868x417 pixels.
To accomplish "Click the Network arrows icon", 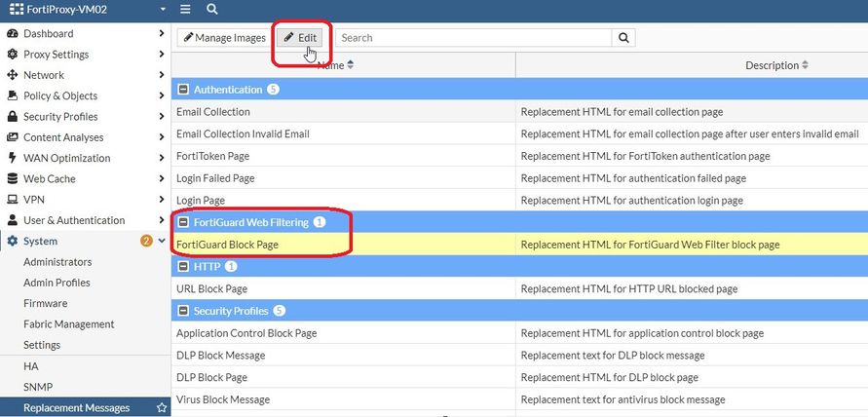I will tap(13, 75).
